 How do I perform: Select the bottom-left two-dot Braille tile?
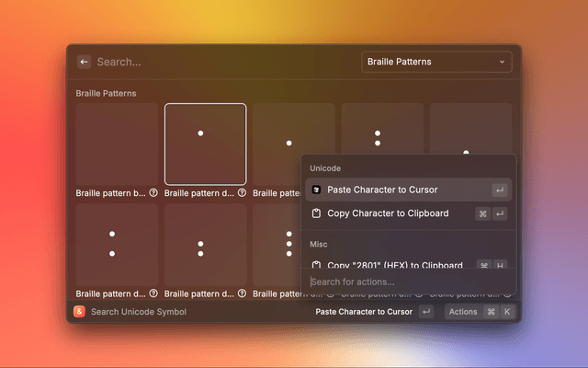(117, 244)
